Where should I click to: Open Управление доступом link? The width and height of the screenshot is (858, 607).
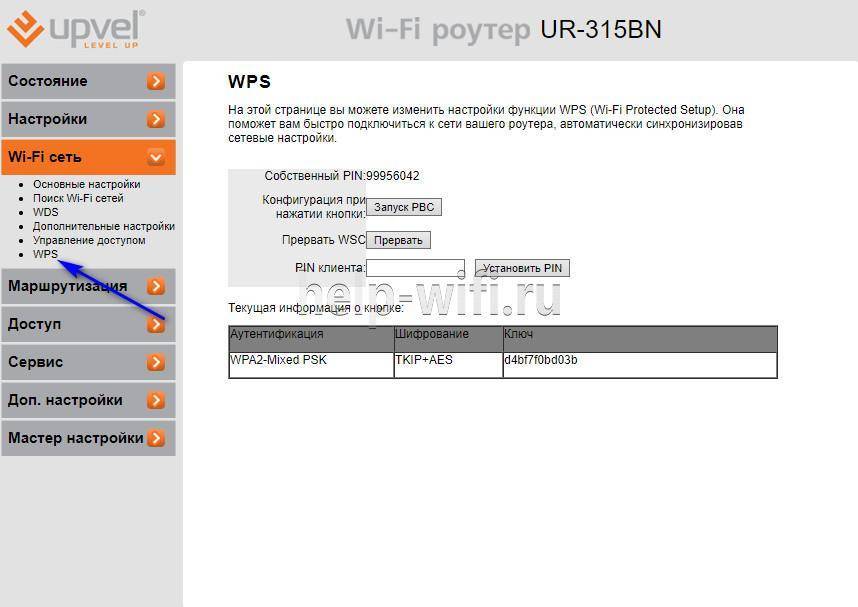pos(89,240)
